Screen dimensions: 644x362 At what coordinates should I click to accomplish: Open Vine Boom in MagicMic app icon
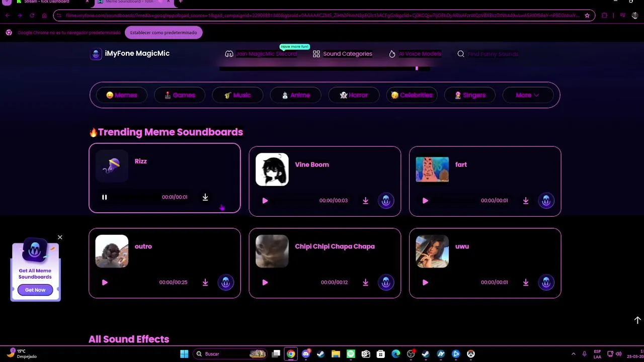(x=386, y=201)
